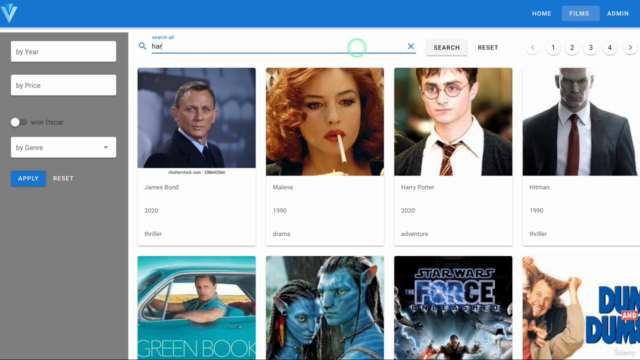Click year 2020 on James Bond card
The height and width of the screenshot is (360, 640).
pyautogui.click(x=151, y=211)
